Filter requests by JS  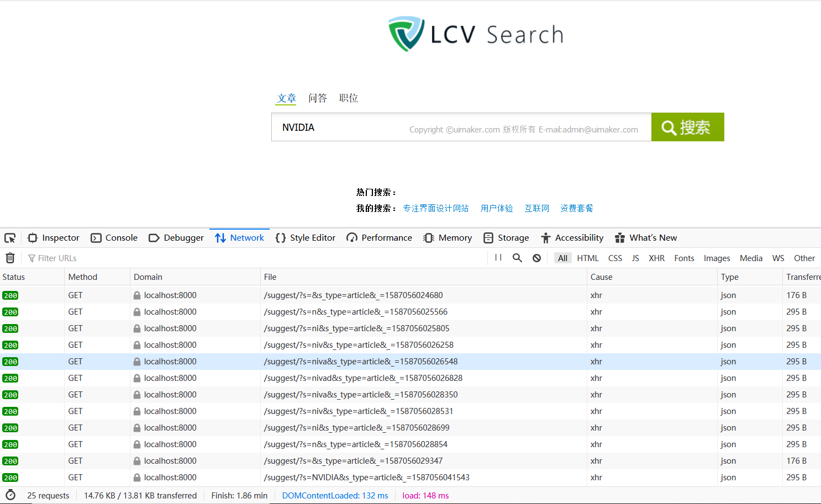tap(635, 258)
